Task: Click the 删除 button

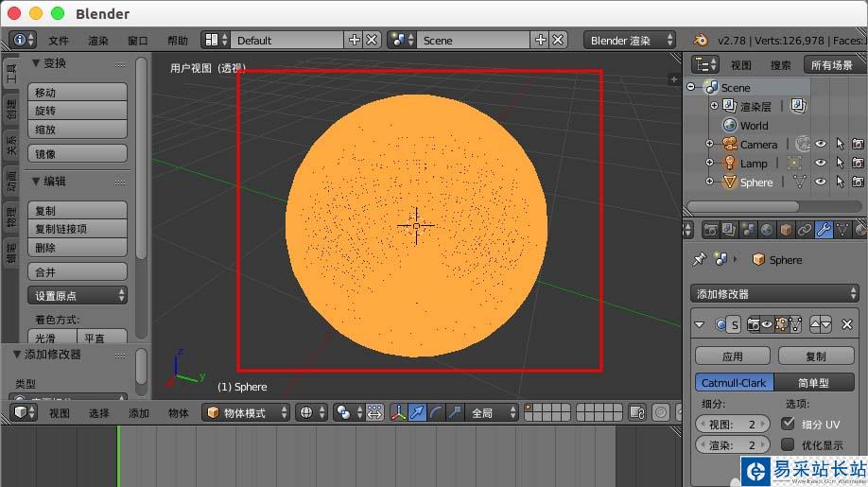Action: coord(78,248)
